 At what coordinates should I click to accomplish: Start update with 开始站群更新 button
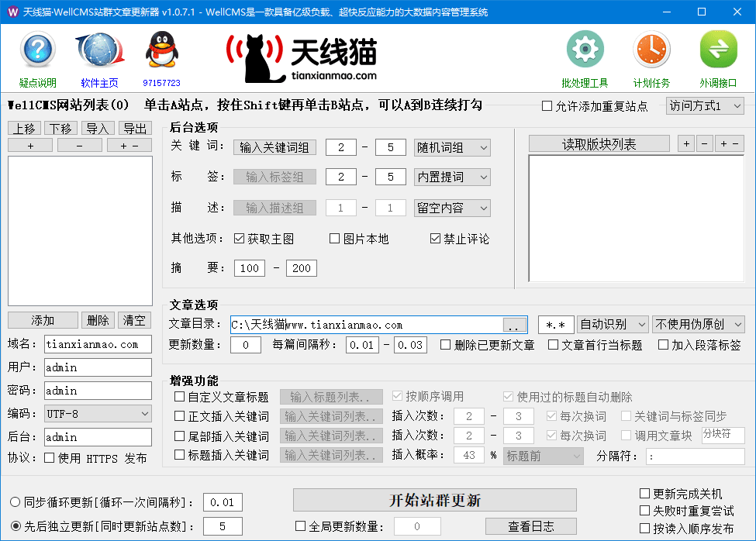click(x=435, y=500)
